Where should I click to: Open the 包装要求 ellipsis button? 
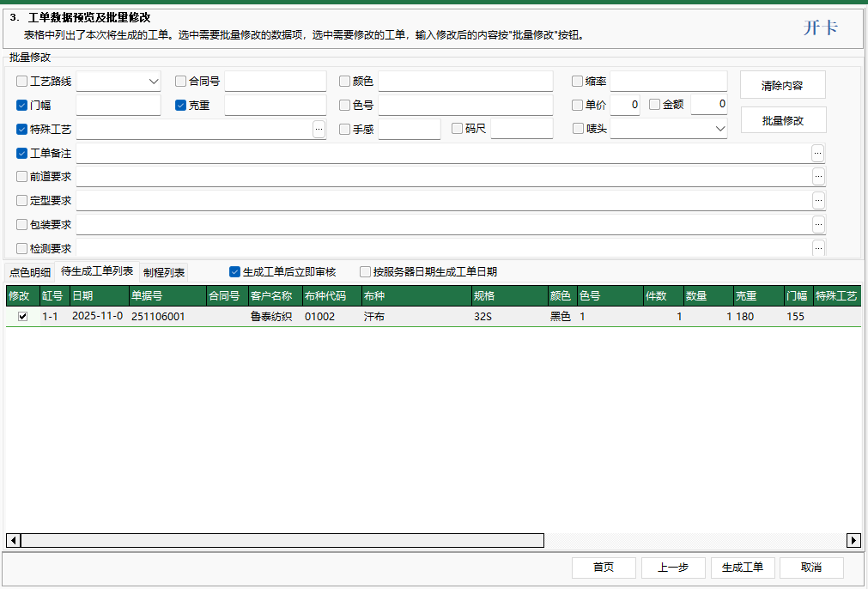coord(817,225)
